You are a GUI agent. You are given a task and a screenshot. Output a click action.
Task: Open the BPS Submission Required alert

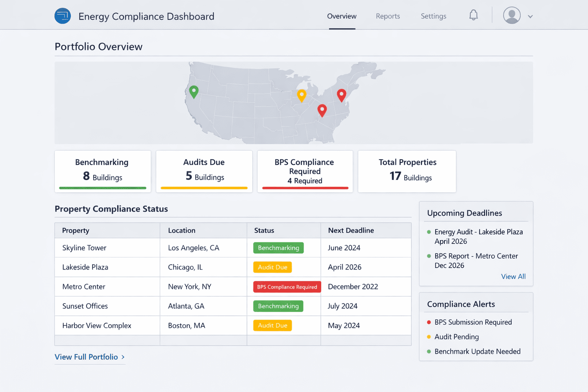tap(473, 322)
